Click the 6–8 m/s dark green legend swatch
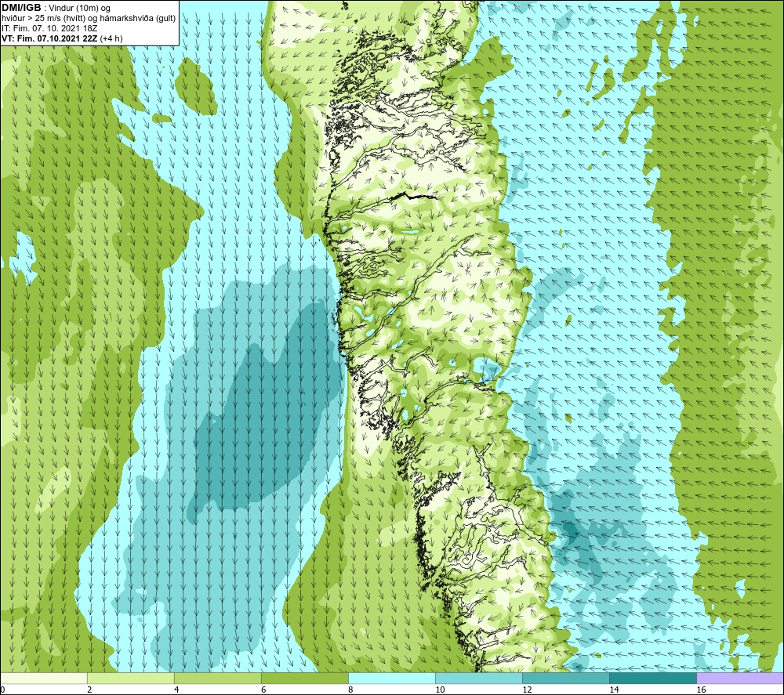 305,678
